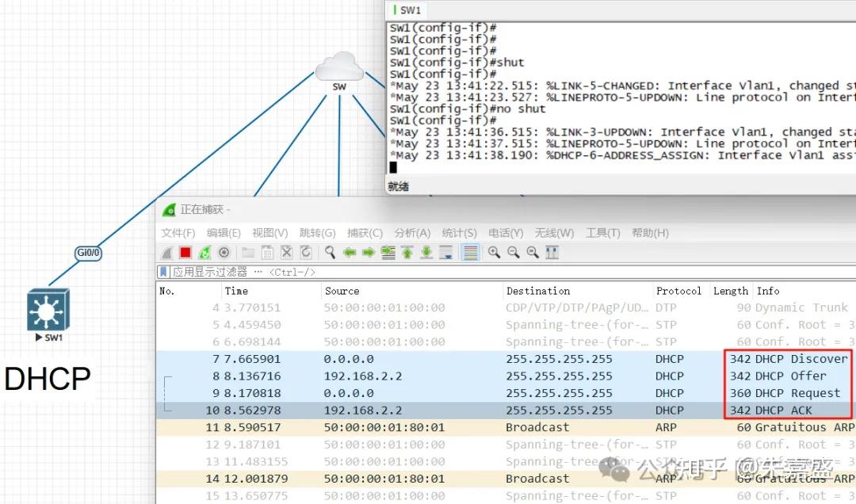
Task: Expand the Gi0/0 interface label on topology
Action: click(x=87, y=253)
